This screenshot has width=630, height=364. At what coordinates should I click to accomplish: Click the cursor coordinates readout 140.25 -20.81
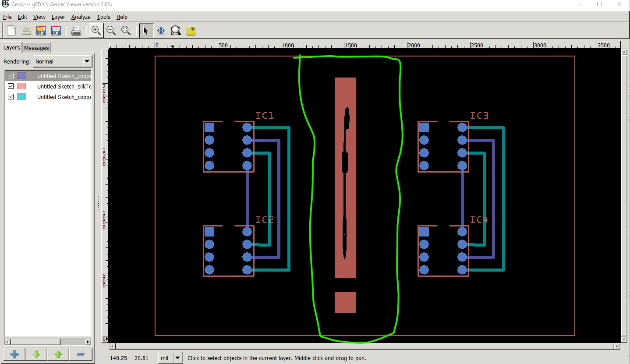[129, 358]
